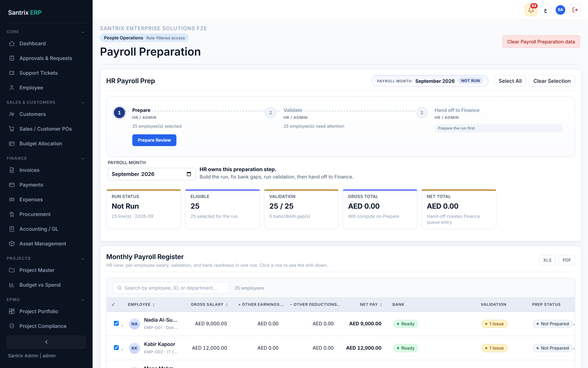Open the September 2026 month input
Screen dimensions: 588x368
(x=152, y=174)
